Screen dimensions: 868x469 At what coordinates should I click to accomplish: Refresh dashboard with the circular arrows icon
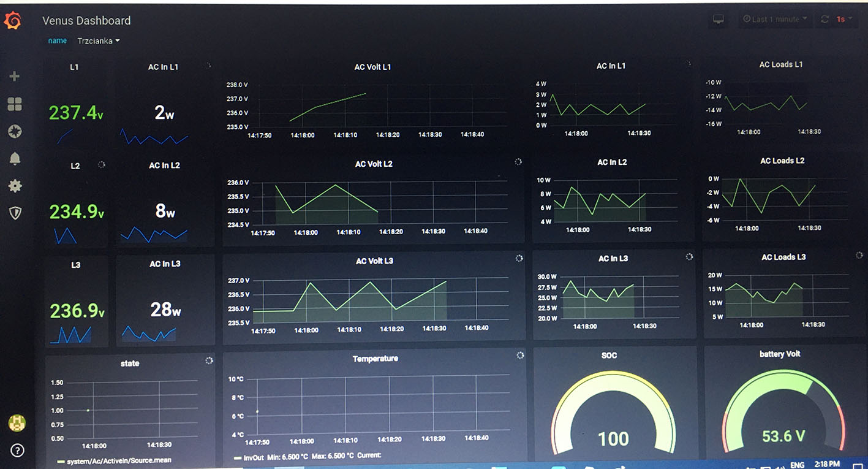click(825, 20)
